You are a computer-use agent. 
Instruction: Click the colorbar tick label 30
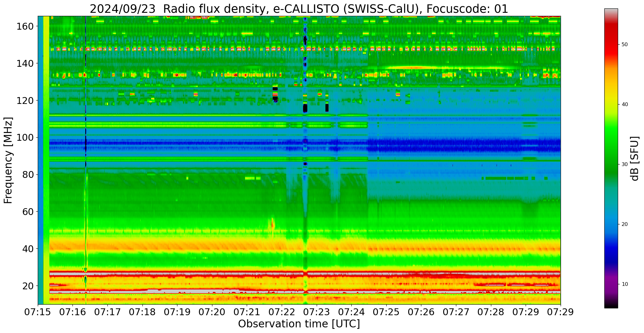(625, 164)
